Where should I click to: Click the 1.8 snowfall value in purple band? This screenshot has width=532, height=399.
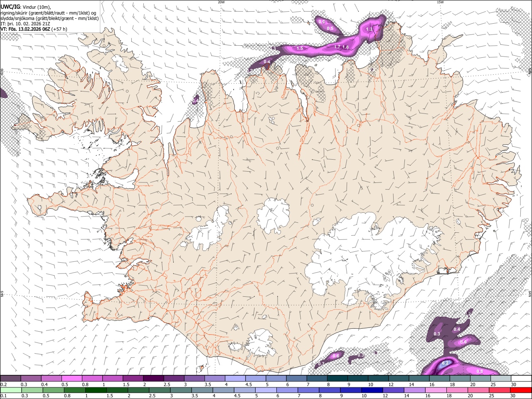pyautogui.click(x=345, y=47)
